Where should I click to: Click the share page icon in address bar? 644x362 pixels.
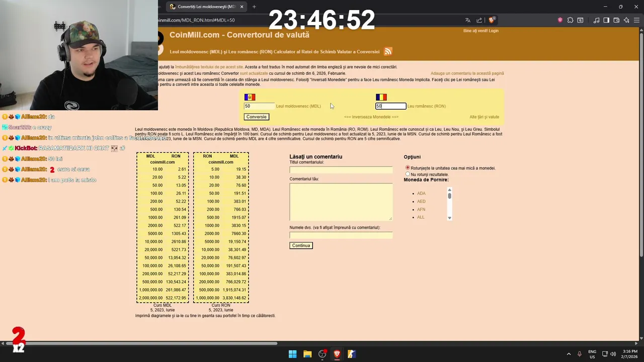pyautogui.click(x=479, y=20)
